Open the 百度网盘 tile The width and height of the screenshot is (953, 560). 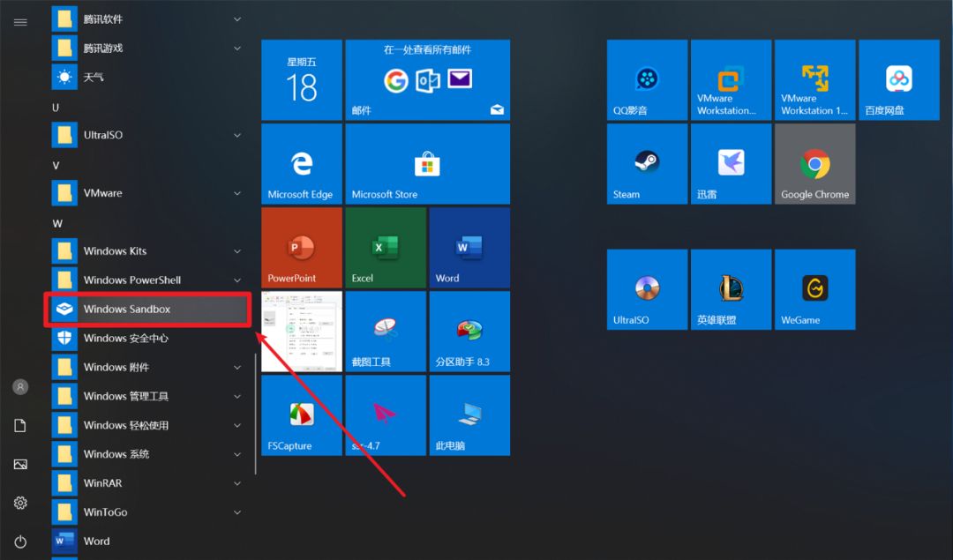(x=898, y=79)
